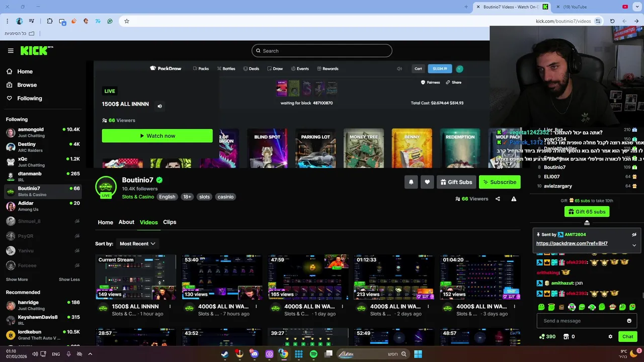The width and height of the screenshot is (644, 362).
Task: Click the Search input field
Action: [x=321, y=51]
